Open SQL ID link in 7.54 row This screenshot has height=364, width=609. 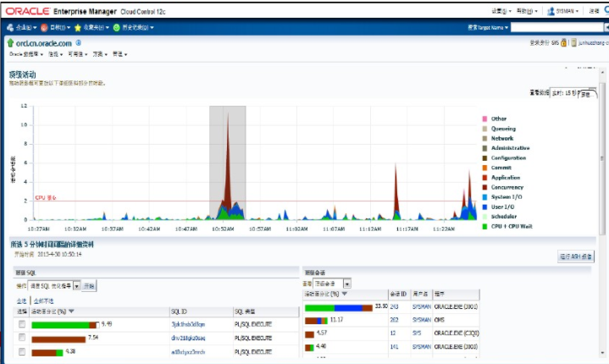188,339
